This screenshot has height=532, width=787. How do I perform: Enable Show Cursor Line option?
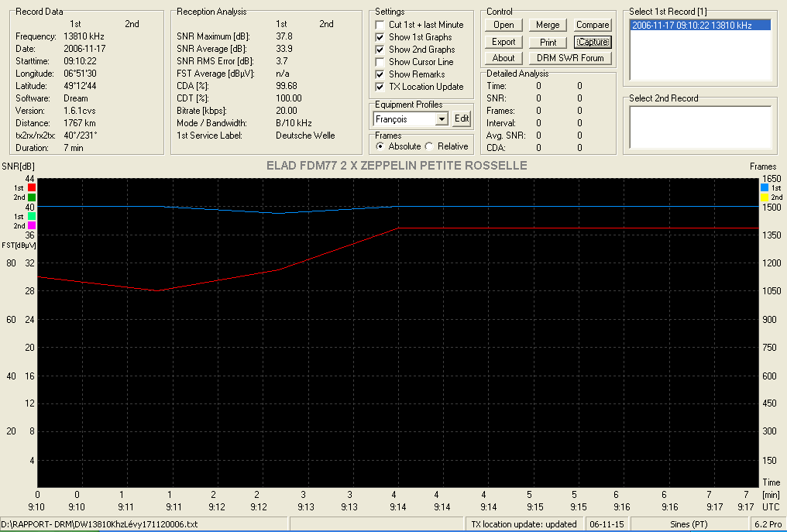point(380,62)
